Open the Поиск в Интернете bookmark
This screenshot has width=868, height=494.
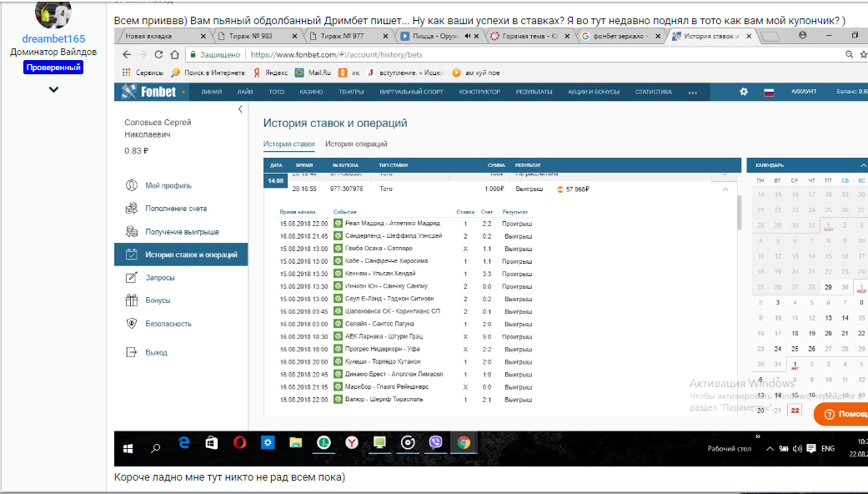point(208,73)
